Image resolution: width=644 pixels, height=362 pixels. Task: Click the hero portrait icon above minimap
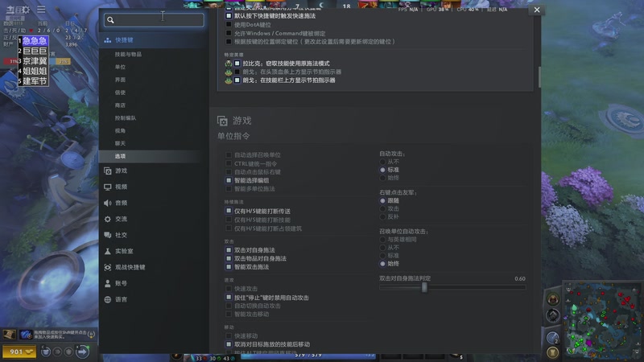[553, 299]
